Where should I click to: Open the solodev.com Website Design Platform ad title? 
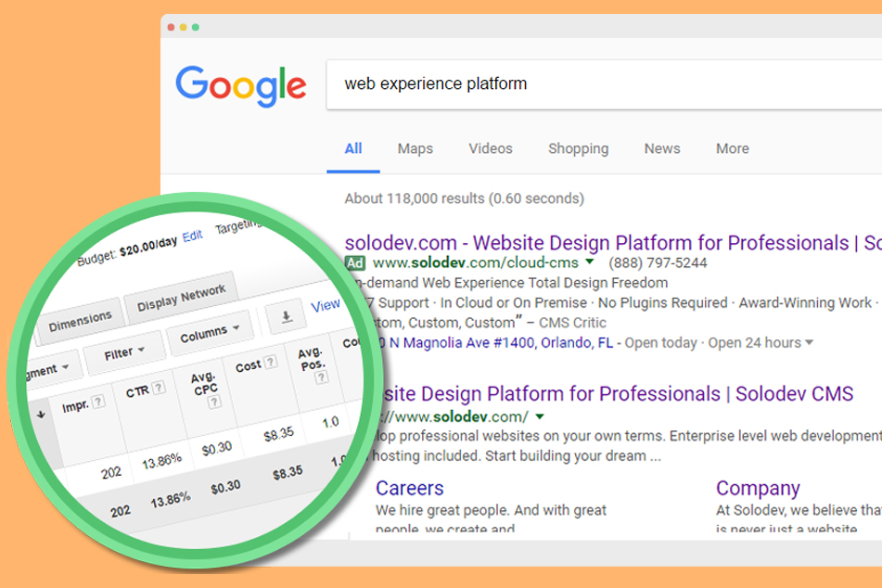[x=613, y=242]
